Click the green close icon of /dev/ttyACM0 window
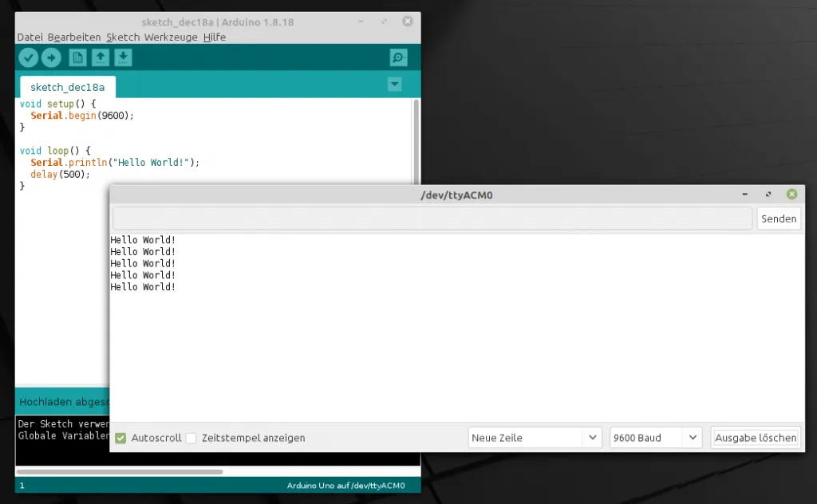This screenshot has width=817, height=504. coord(791,194)
